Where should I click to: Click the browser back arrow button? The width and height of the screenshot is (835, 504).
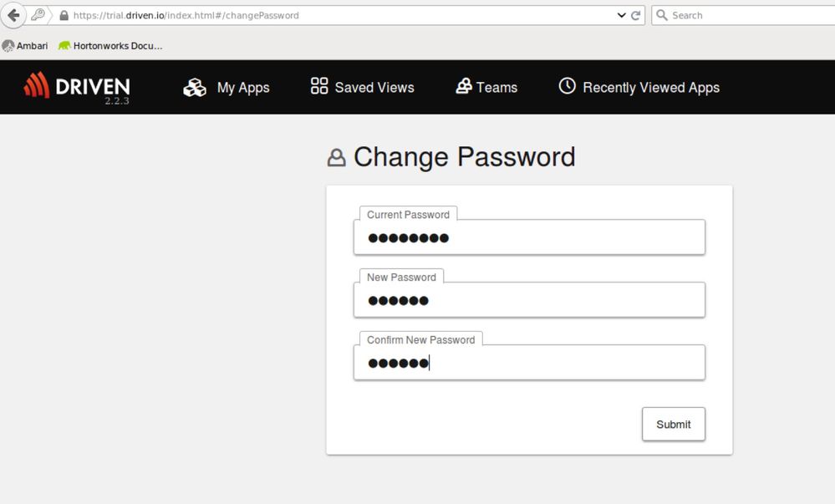pos(13,15)
